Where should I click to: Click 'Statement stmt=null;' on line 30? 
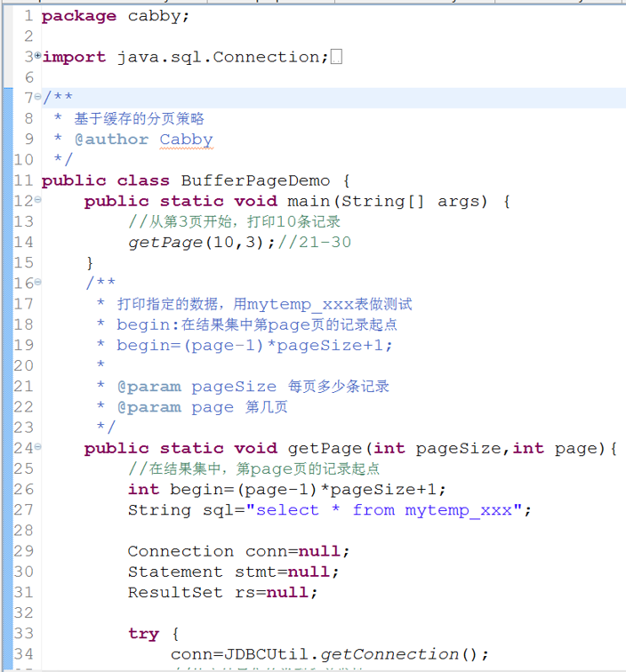tap(234, 572)
